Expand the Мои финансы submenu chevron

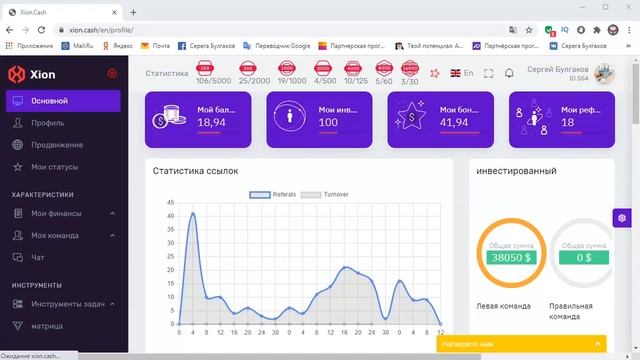(112, 213)
